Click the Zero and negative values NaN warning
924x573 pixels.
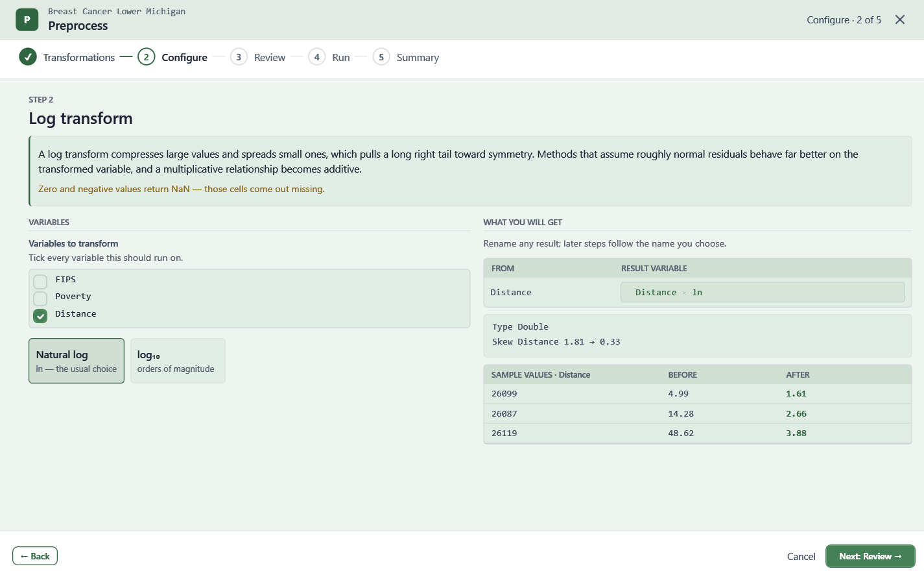(182, 189)
